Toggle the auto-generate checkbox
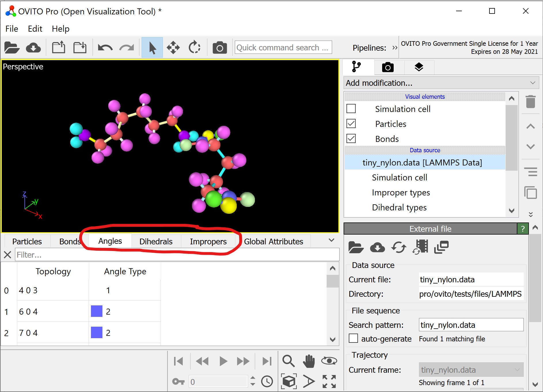This screenshot has width=543, height=392. 353,338
